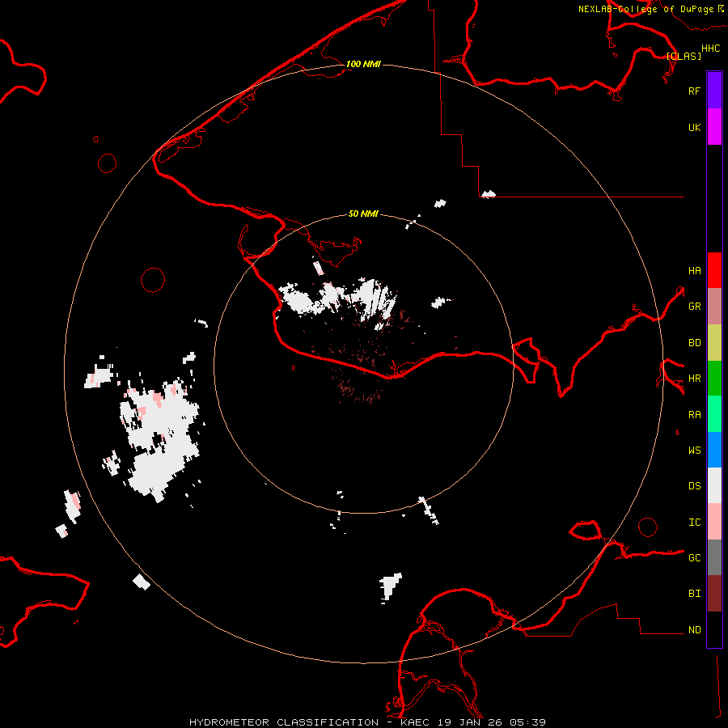This screenshot has height=728, width=728.
Task: Pick the GR graupel color swatch
Action: (714, 307)
